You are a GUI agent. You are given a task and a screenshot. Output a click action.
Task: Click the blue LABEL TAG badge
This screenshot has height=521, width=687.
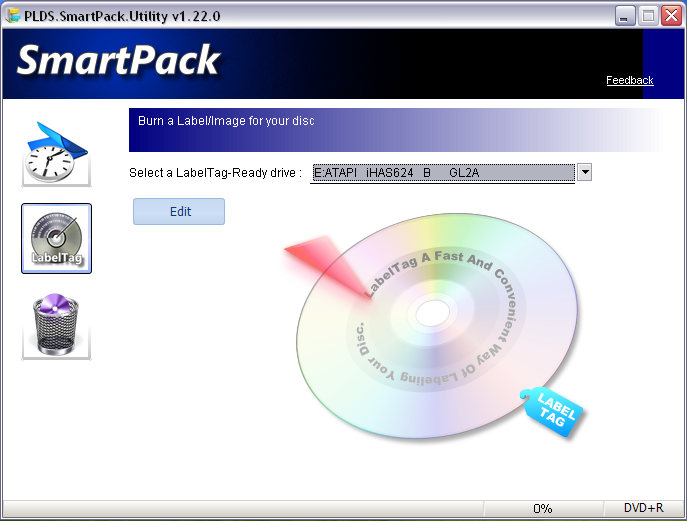554,411
